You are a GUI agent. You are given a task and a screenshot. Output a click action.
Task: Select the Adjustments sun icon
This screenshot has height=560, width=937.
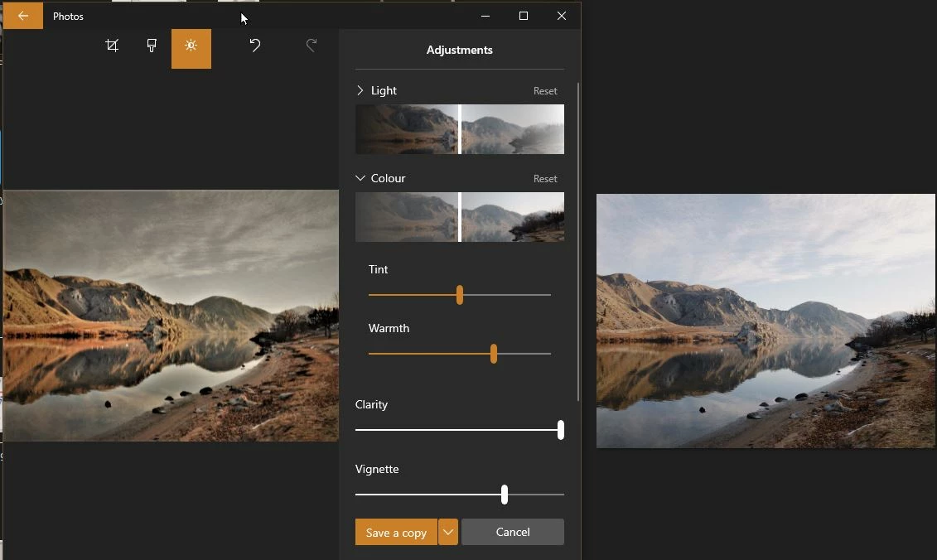[x=191, y=48]
